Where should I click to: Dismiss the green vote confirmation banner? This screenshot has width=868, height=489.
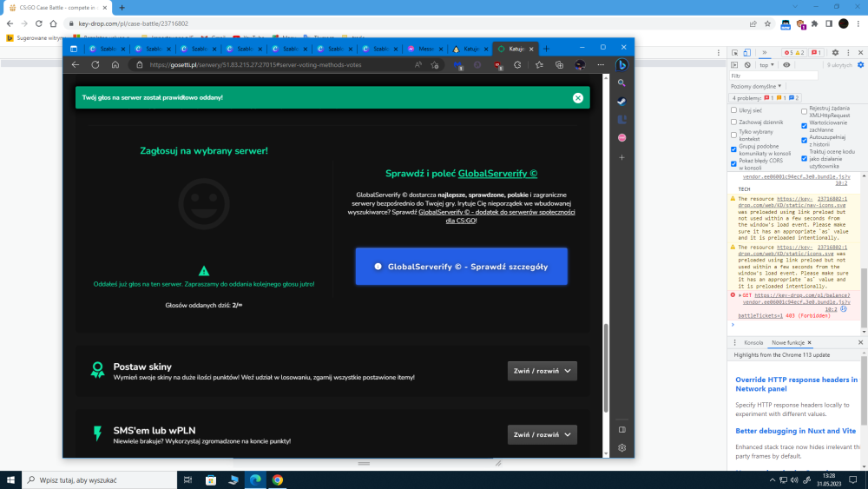[577, 98]
